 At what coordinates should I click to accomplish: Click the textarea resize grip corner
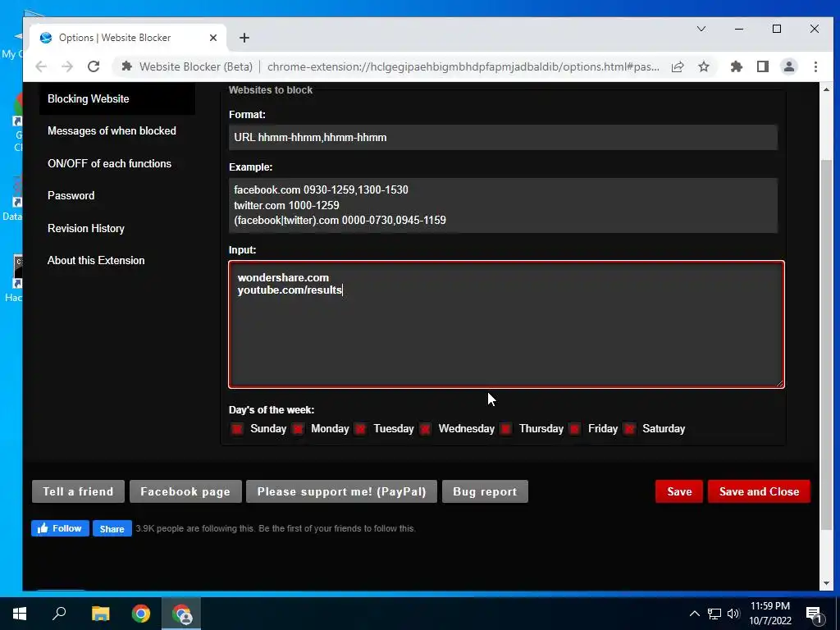[779, 382]
